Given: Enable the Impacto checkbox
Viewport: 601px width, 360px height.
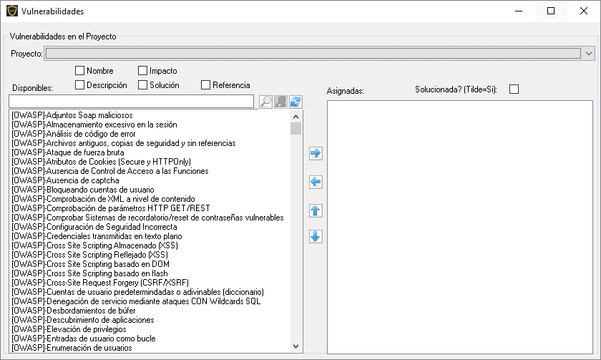Looking at the screenshot, I should click(143, 71).
